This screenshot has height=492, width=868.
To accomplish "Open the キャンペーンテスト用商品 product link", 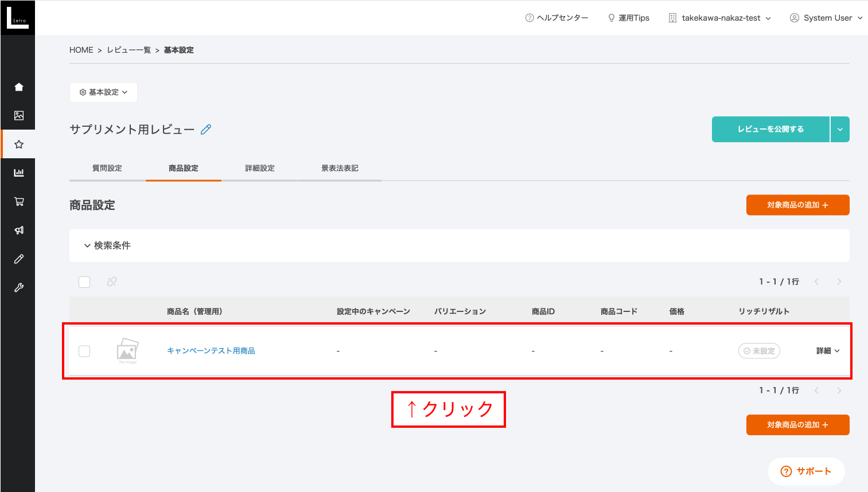I will 211,351.
